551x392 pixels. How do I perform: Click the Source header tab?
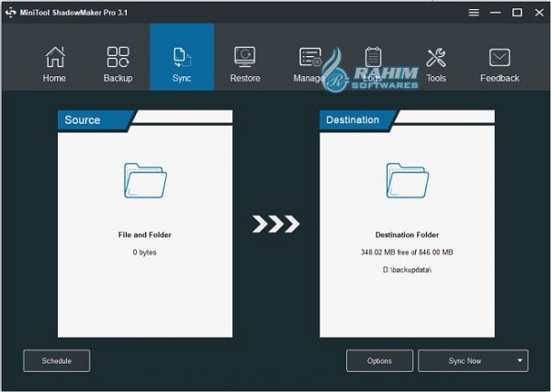pyautogui.click(x=96, y=120)
